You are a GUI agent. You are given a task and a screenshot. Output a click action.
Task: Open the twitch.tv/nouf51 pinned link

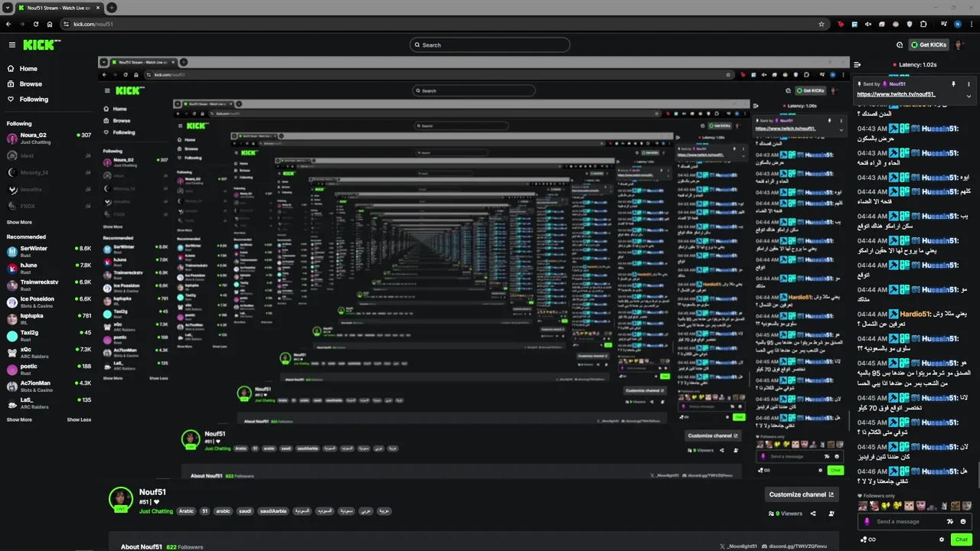[896, 94]
